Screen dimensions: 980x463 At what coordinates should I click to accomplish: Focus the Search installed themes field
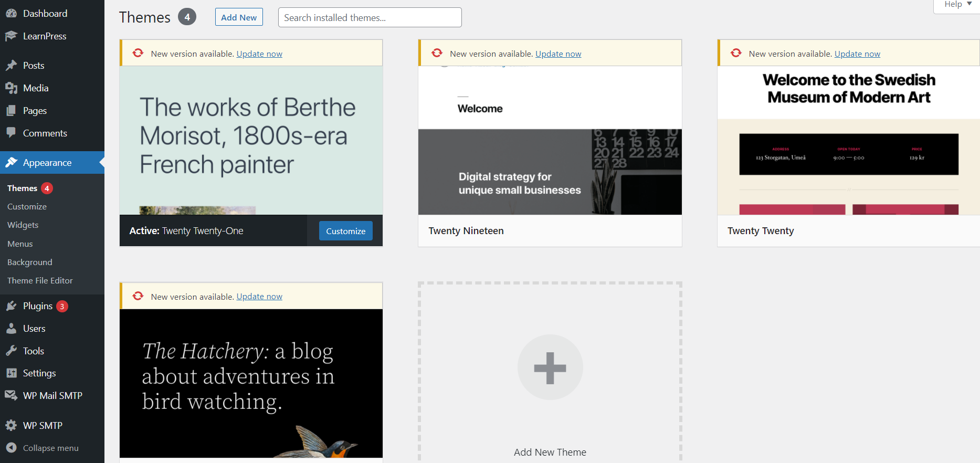click(370, 17)
